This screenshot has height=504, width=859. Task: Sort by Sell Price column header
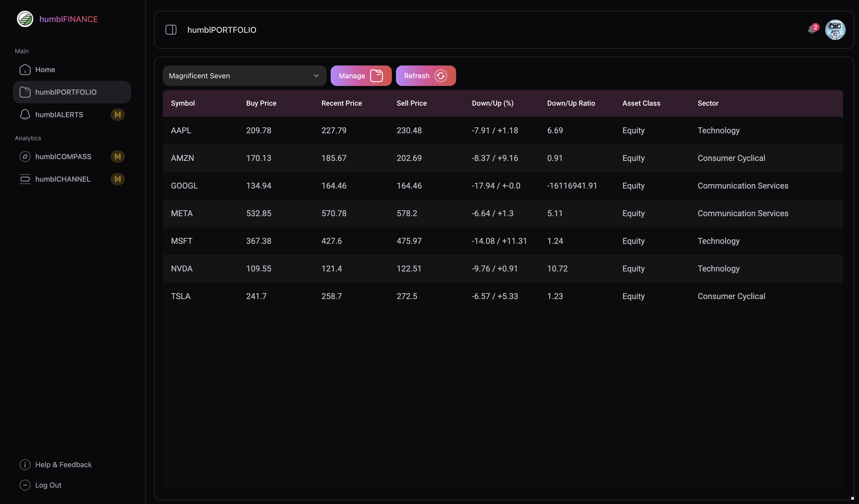411,103
